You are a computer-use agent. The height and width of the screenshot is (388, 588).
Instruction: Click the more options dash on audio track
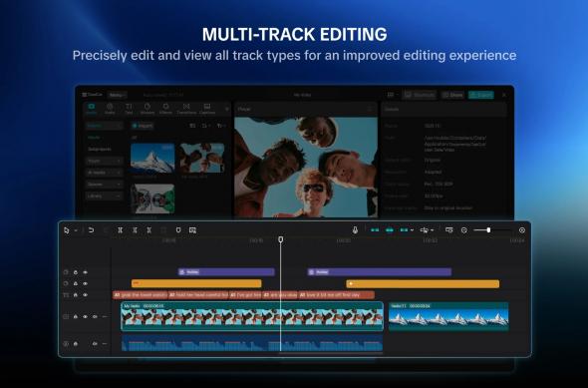coord(105,344)
